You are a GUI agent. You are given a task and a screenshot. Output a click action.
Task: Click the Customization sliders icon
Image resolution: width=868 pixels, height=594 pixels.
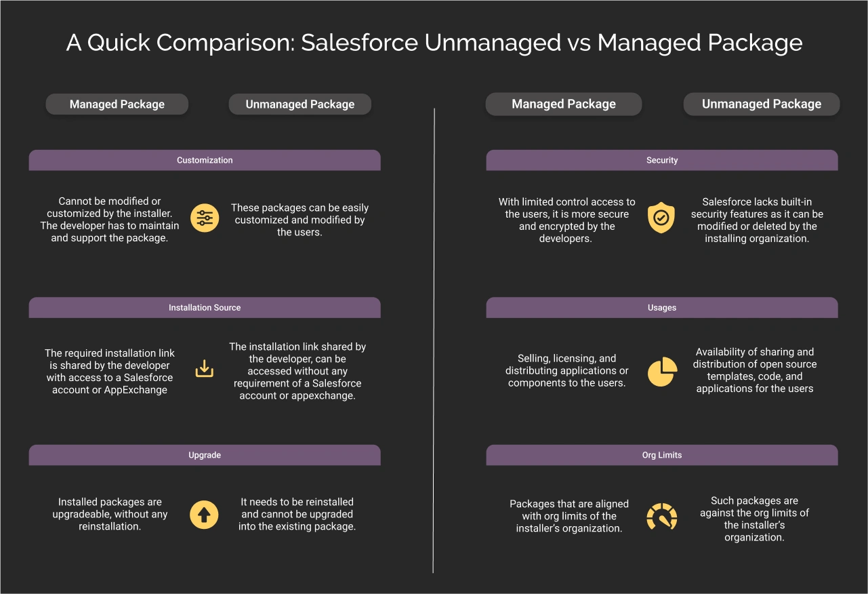(204, 218)
